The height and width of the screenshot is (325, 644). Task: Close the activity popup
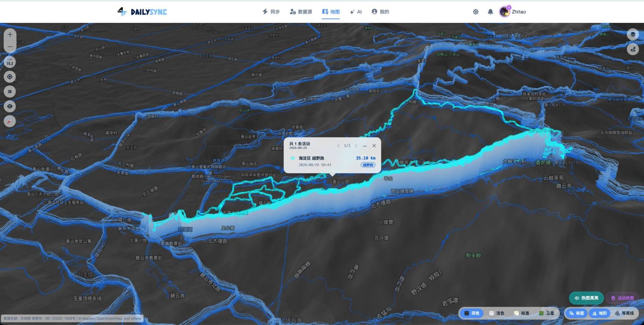[x=374, y=146]
